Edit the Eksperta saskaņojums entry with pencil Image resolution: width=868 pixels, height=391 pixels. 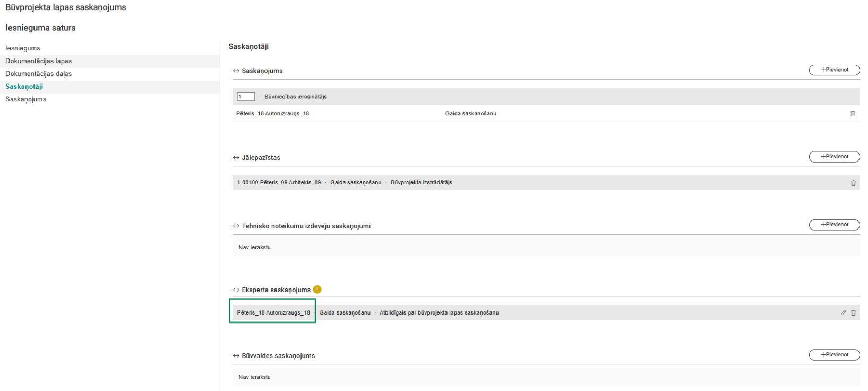(x=843, y=313)
